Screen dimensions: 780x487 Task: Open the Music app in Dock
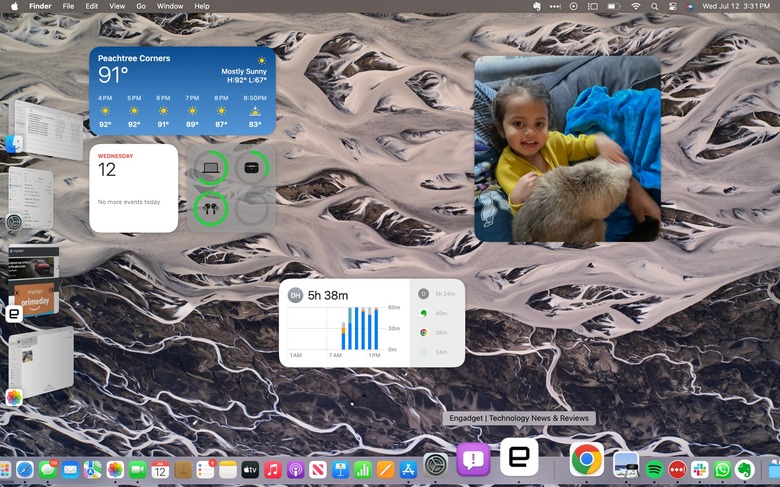tap(273, 470)
